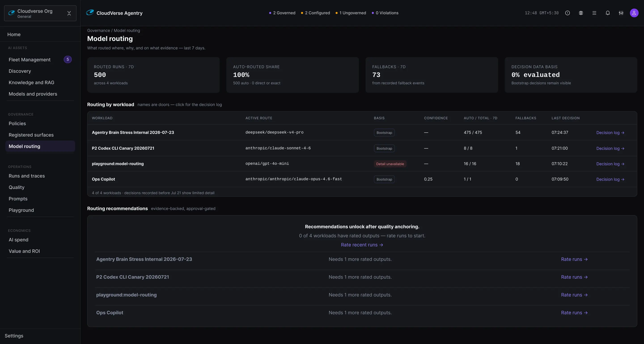Click the alert circle icon in header
644x344 pixels.
tap(568, 13)
